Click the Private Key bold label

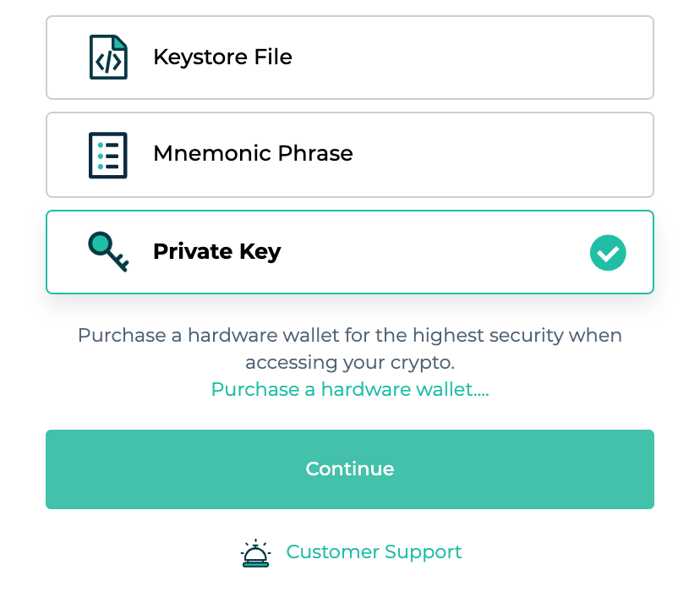pyautogui.click(x=217, y=251)
